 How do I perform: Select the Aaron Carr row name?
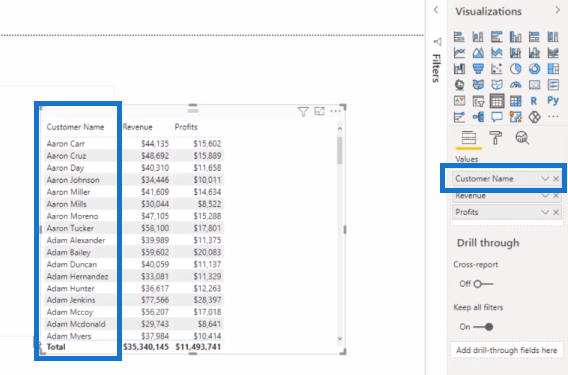pyautogui.click(x=66, y=143)
